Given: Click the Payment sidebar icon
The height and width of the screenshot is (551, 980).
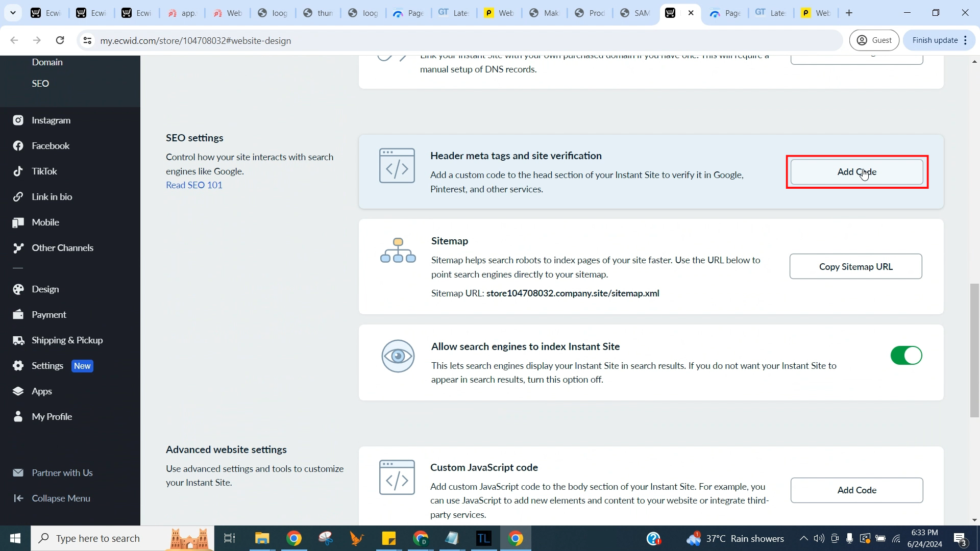Looking at the screenshot, I should (17, 314).
